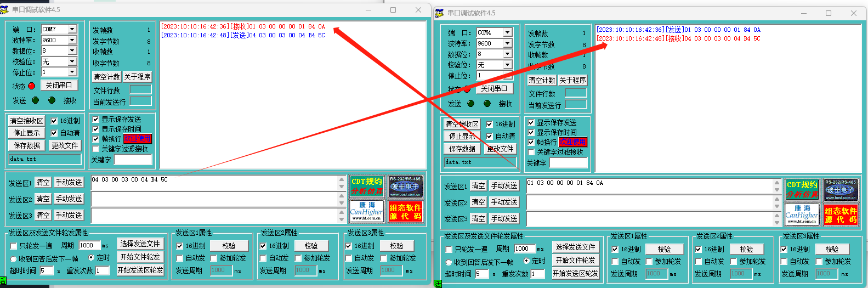868x288 pixels.
Task: Open the 波士电子 RS-232/RS-485 banner in left window
Action: (405, 186)
